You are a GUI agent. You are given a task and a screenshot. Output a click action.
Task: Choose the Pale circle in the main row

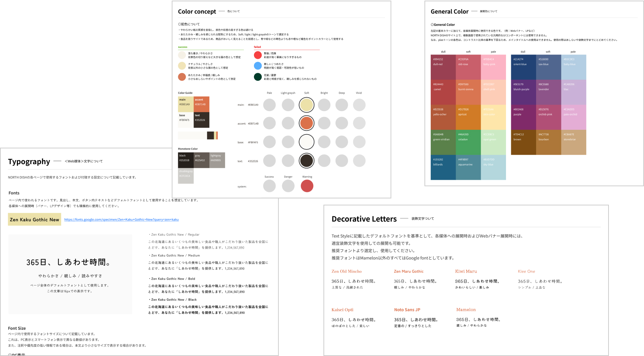[x=269, y=105]
